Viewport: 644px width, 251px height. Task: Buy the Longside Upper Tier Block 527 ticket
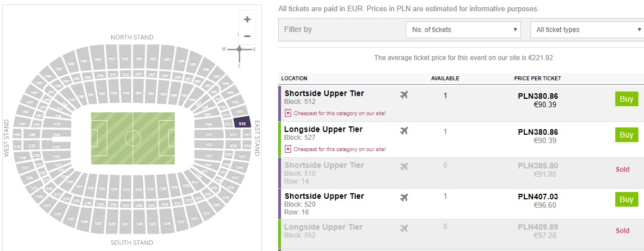[627, 135]
